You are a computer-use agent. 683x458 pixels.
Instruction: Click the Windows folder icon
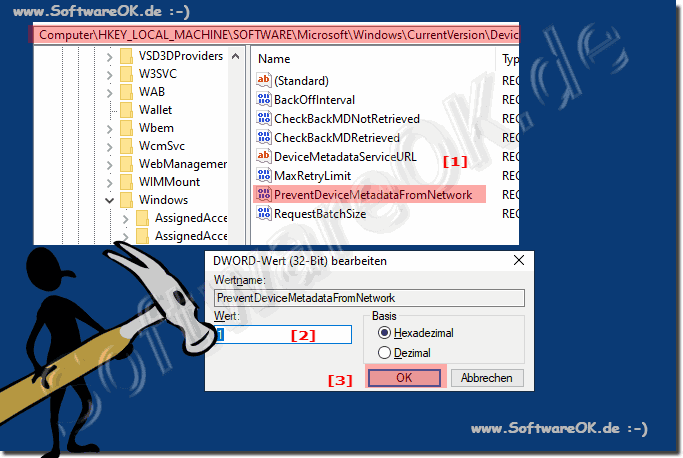coord(126,200)
